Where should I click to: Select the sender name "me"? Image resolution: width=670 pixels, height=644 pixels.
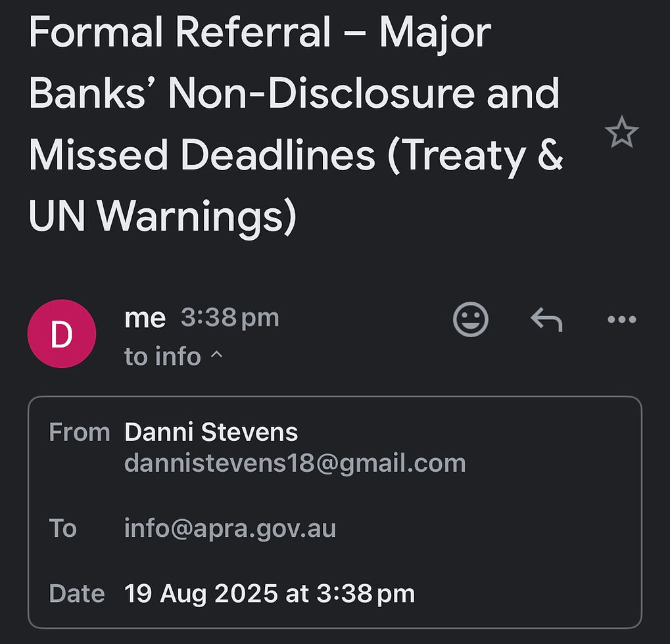(145, 318)
